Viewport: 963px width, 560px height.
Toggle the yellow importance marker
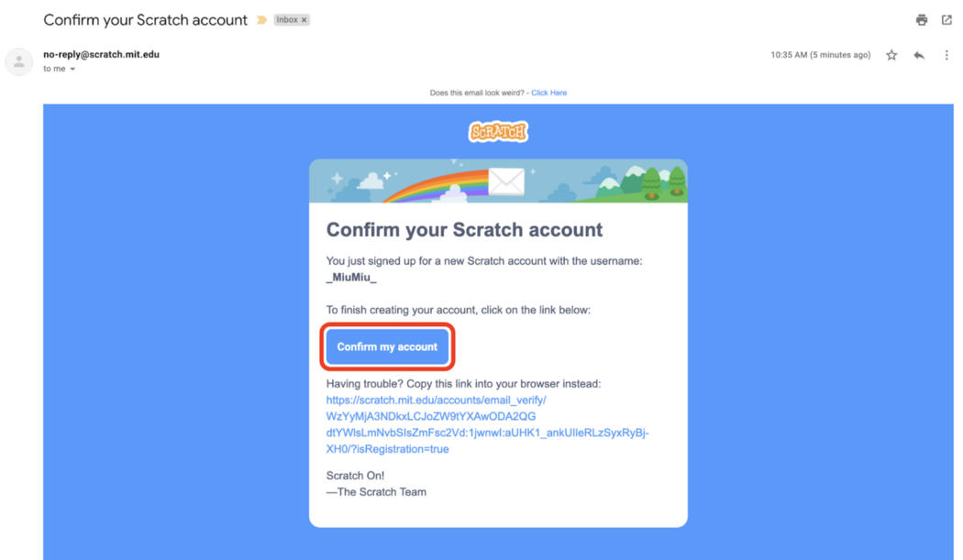pyautogui.click(x=261, y=20)
